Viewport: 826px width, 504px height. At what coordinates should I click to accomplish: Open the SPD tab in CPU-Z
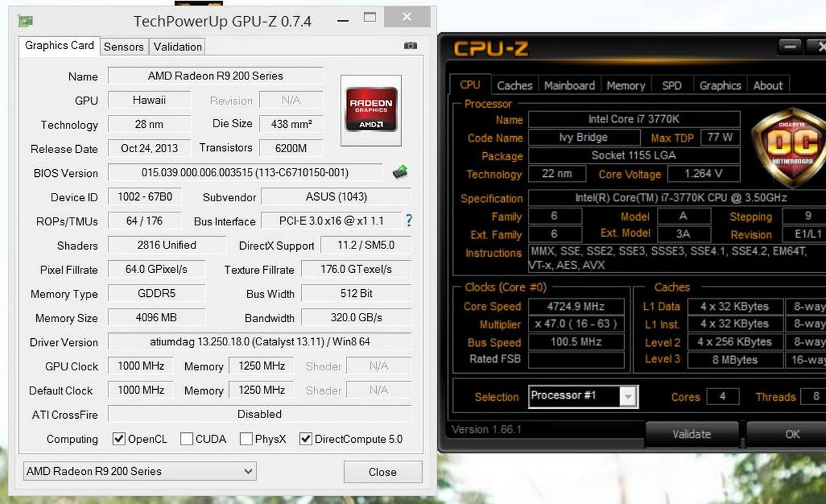click(x=672, y=85)
